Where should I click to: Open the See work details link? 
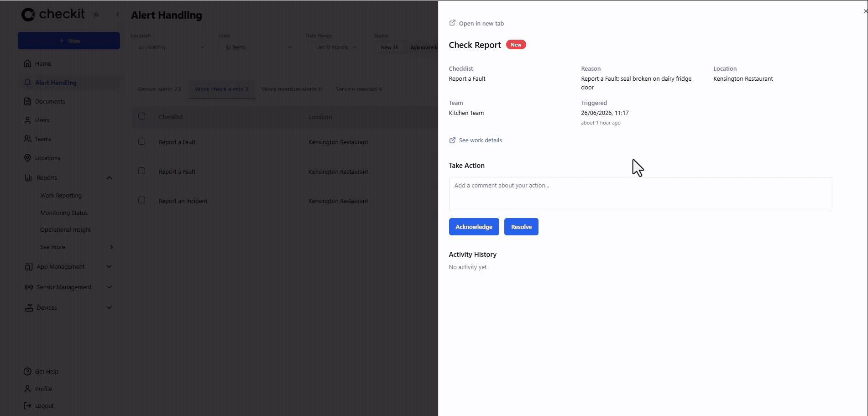click(480, 140)
